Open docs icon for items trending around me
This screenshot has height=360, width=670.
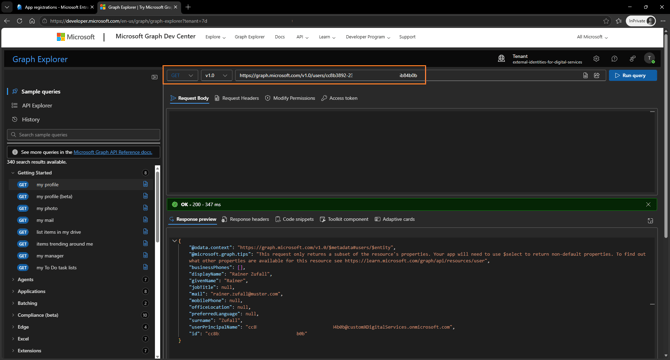pyautogui.click(x=145, y=243)
